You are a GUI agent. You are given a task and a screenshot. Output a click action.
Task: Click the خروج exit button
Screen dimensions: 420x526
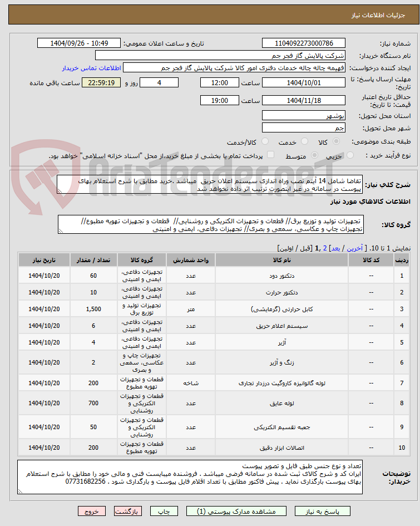pos(91,512)
